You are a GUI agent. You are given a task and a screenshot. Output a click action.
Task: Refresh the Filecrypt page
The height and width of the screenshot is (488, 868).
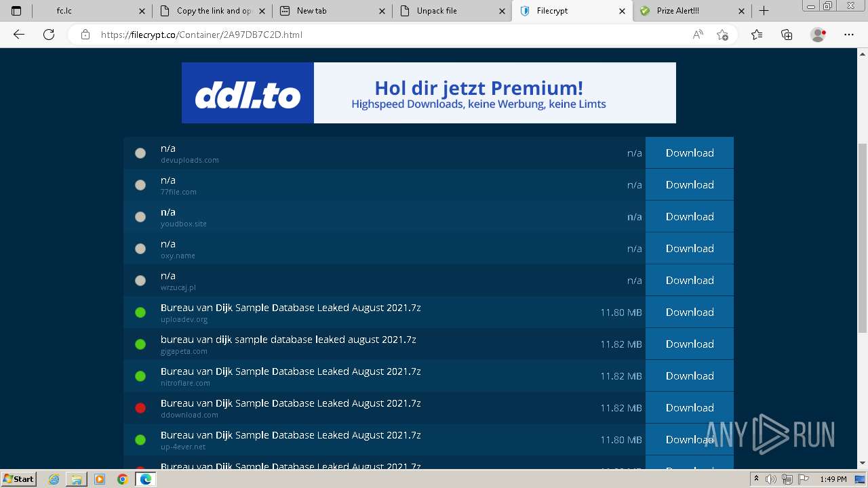pyautogui.click(x=49, y=35)
